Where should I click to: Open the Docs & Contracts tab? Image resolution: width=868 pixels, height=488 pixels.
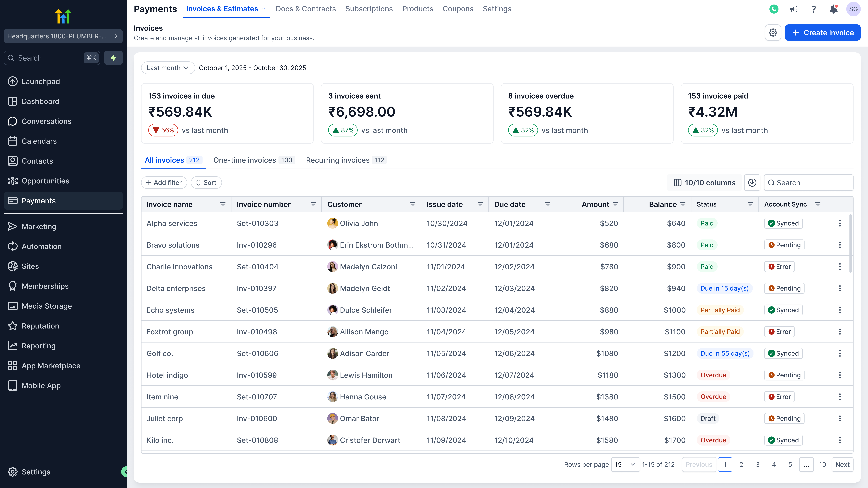pos(306,9)
